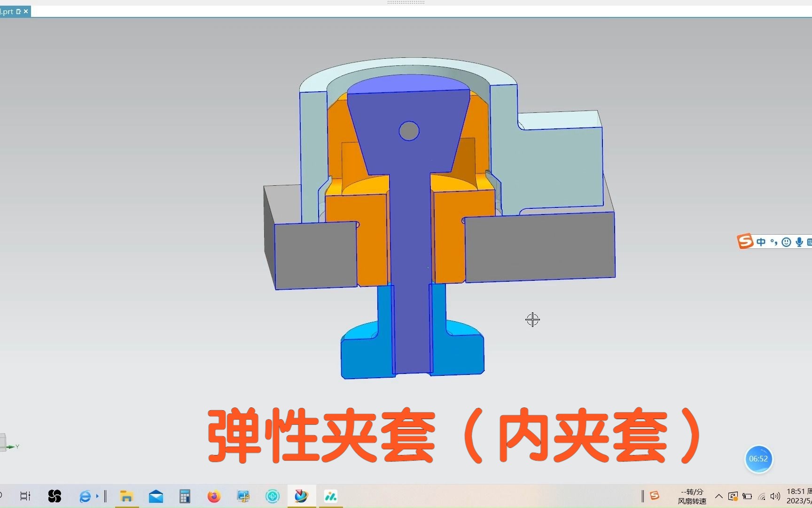The image size is (812, 508).
Task: Open the Wi-Fi network tray icon
Action: coord(762,496)
